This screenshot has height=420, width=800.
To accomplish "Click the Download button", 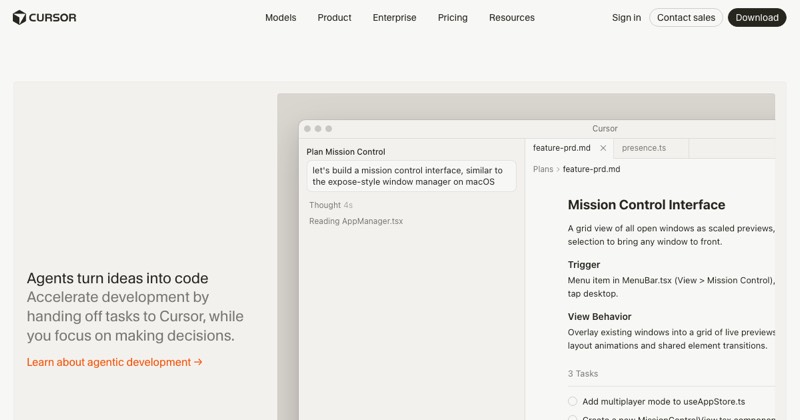I will (x=757, y=17).
